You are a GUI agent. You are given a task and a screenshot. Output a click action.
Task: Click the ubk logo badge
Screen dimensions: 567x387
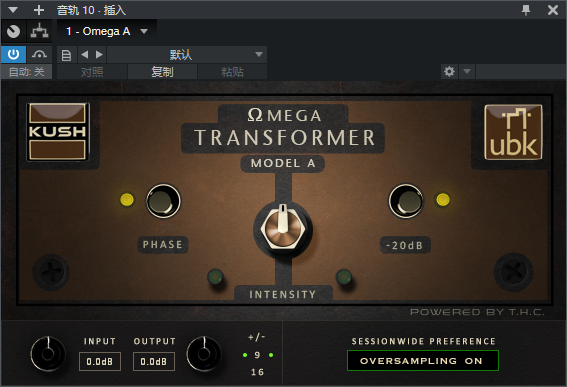pos(513,132)
